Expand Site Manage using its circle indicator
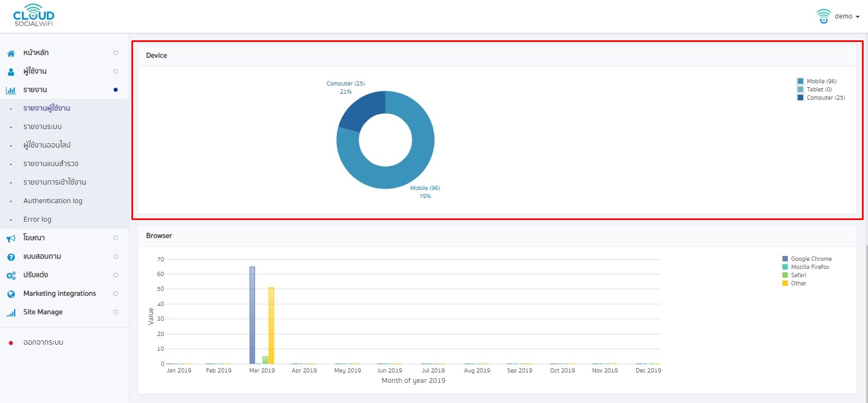This screenshot has height=403, width=868. point(116,312)
